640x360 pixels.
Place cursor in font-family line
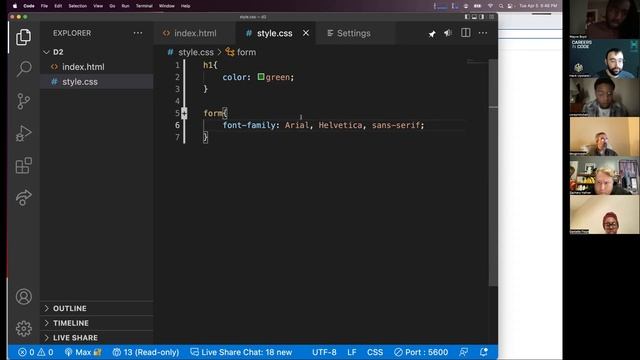323,125
